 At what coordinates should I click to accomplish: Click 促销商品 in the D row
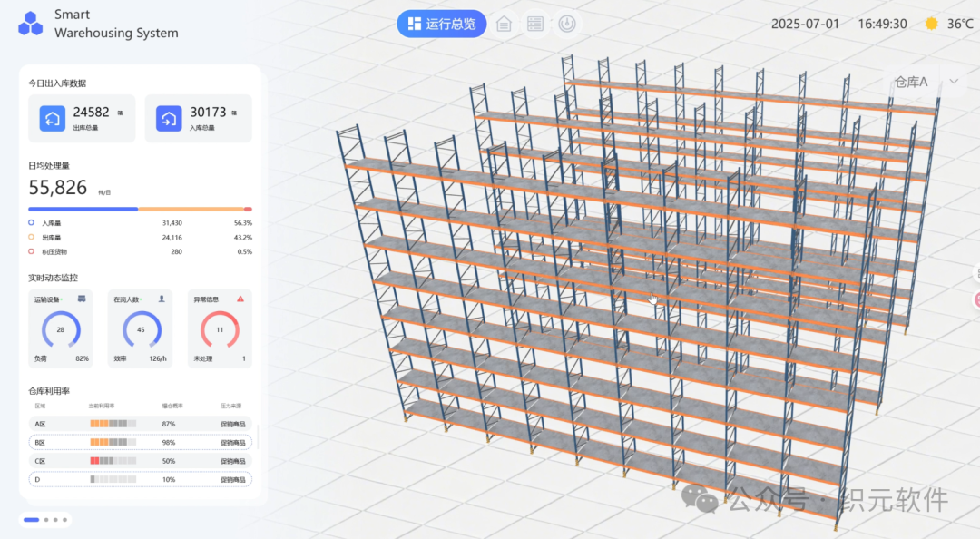[x=232, y=480]
